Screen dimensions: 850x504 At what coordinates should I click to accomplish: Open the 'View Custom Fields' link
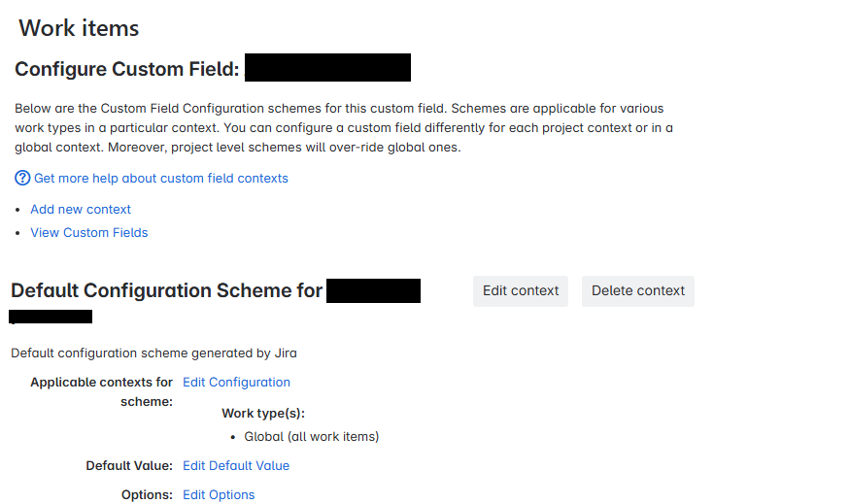[89, 233]
